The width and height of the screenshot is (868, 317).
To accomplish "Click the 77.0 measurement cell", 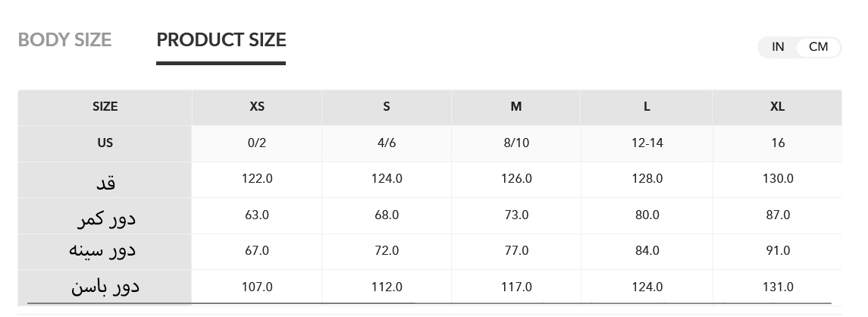I will (x=516, y=250).
